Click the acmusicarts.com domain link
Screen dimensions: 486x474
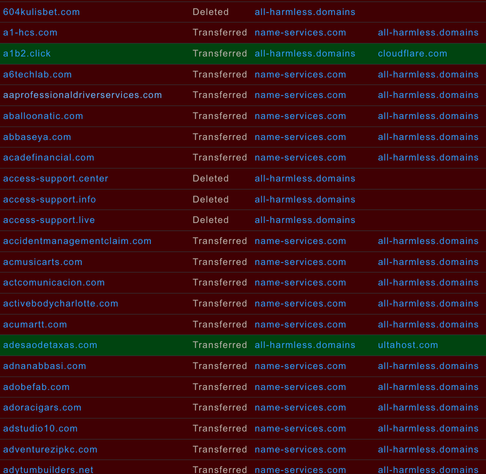tap(43, 262)
